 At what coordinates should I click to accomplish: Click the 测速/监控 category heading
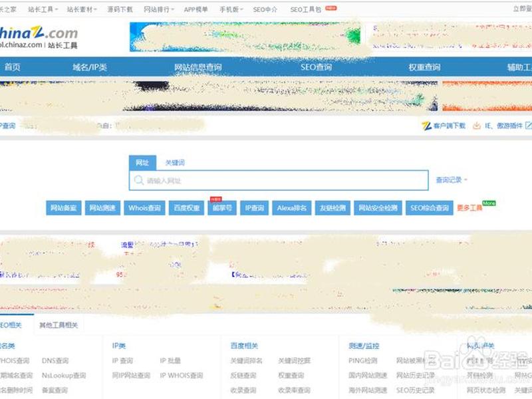point(364,346)
